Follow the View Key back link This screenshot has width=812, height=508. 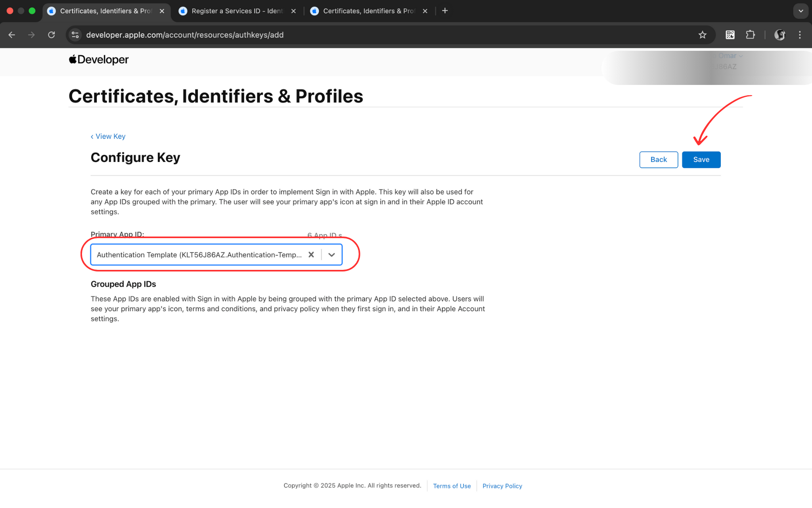(108, 136)
